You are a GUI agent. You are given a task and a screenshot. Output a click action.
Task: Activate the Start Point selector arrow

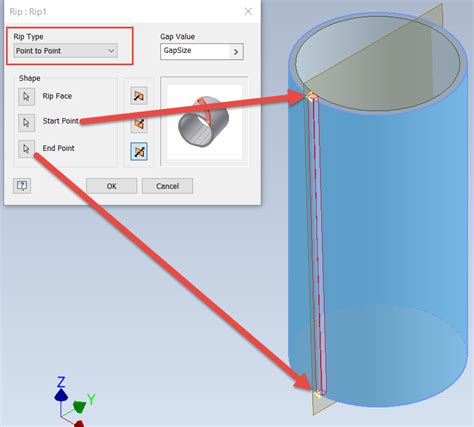26,123
